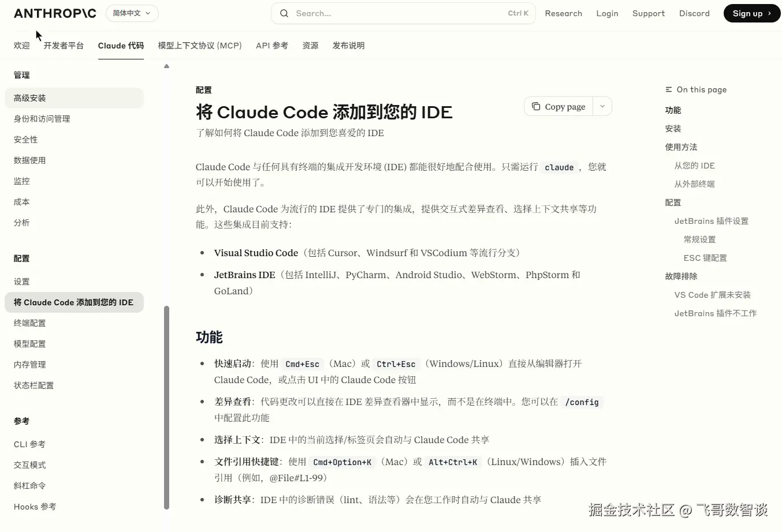Open 交互模式 sidebar page
The width and height of the screenshot is (782, 532).
tap(74, 465)
